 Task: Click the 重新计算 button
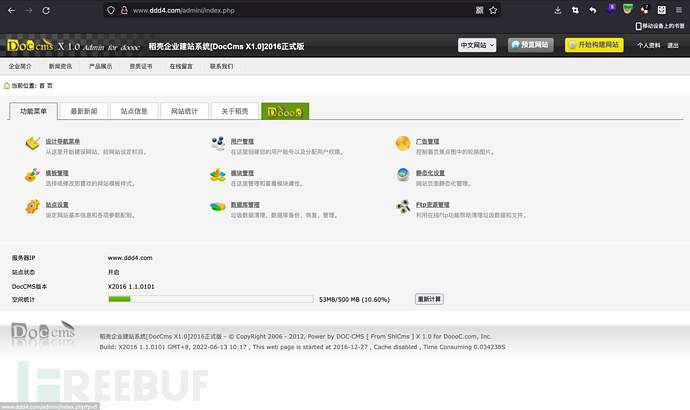429,299
